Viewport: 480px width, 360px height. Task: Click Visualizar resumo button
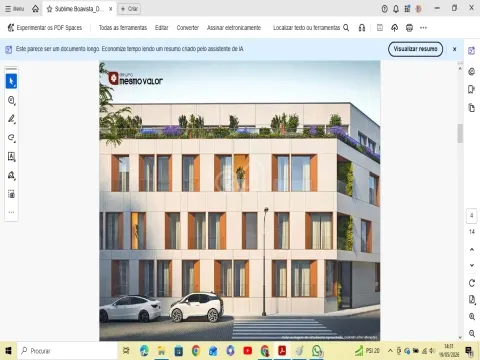415,49
